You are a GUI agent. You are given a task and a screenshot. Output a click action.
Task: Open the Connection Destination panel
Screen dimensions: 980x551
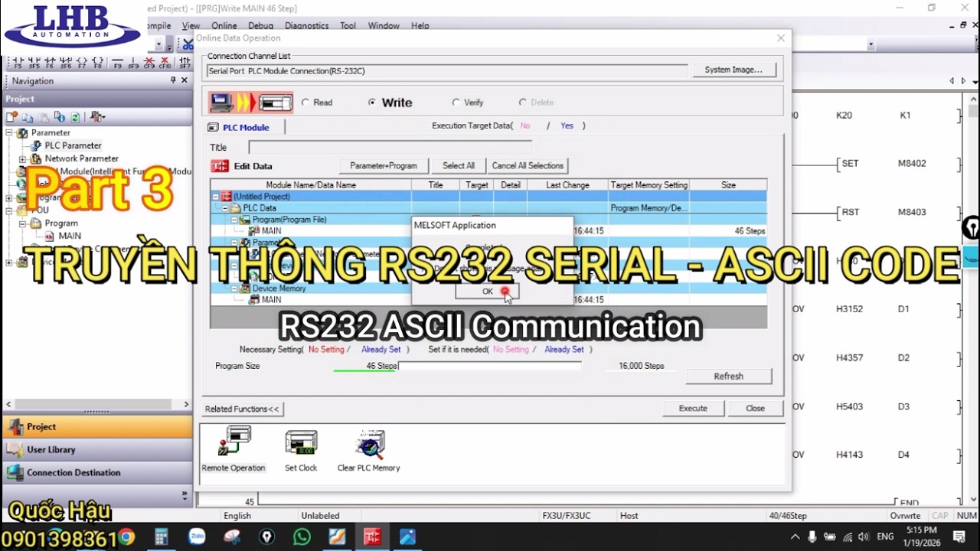[x=97, y=473]
